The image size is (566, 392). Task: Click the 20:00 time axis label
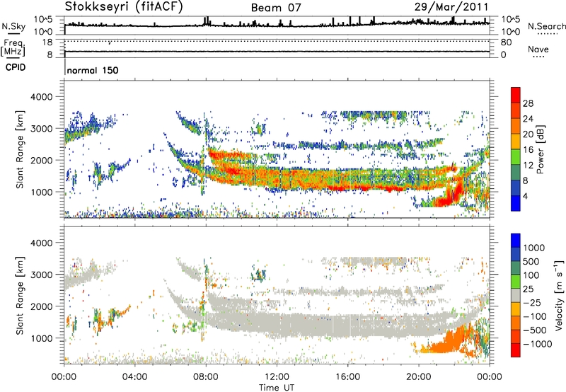[x=419, y=377]
